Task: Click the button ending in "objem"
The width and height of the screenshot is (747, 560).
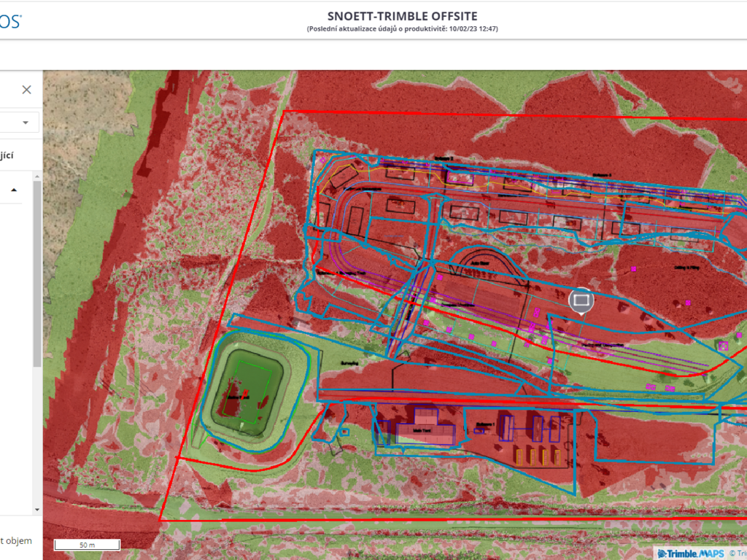Action: 16,540
